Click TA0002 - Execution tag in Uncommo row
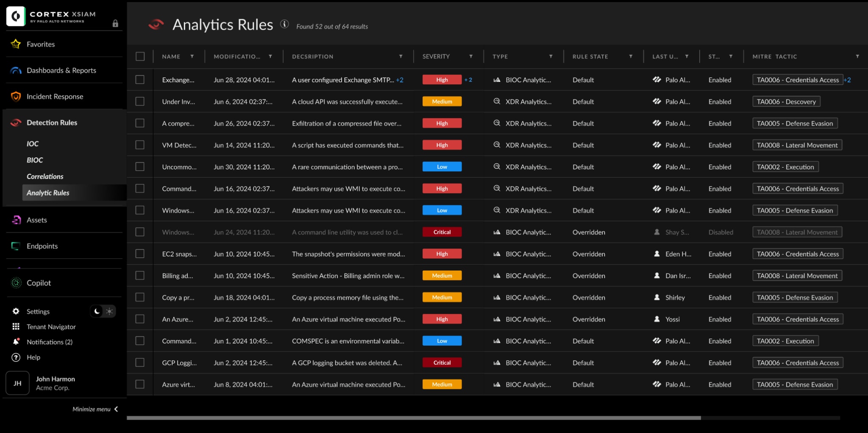This screenshot has height=433, width=868. point(785,167)
